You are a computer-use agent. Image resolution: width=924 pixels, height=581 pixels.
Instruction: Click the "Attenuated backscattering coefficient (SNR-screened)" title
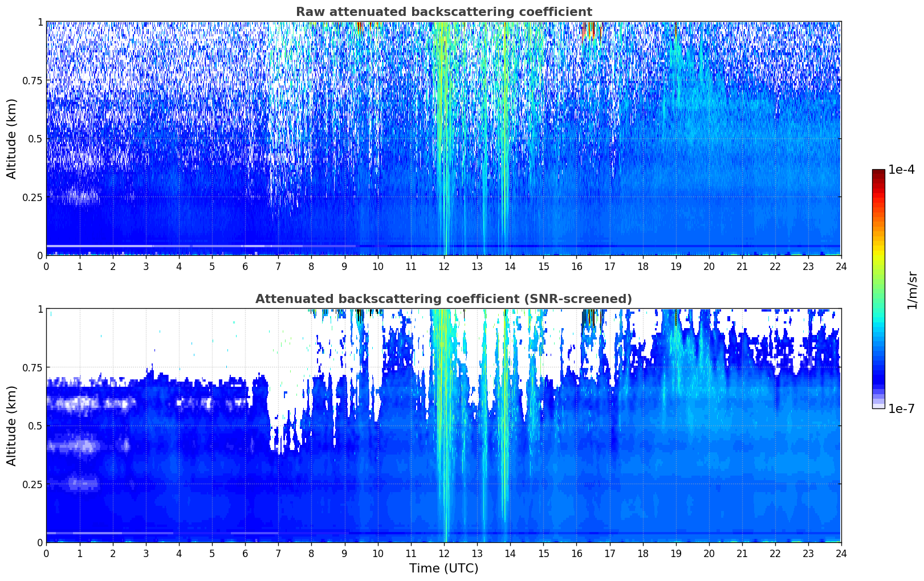click(443, 299)
